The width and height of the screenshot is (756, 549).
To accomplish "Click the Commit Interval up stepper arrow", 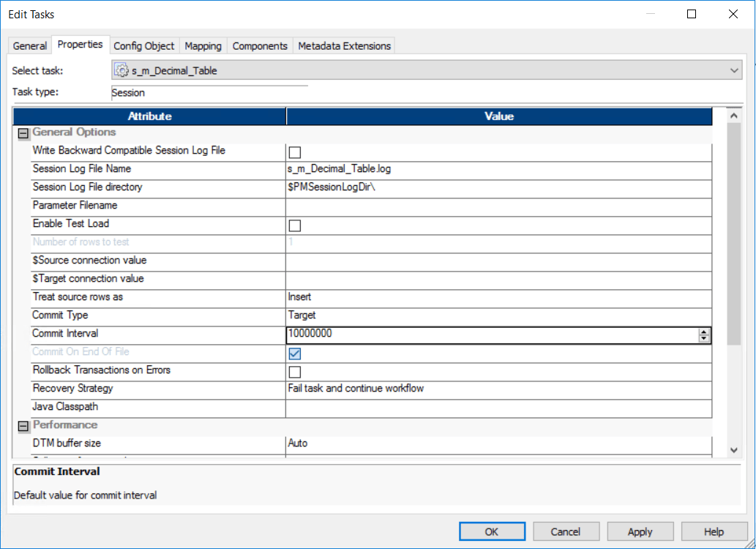I will point(705,331).
